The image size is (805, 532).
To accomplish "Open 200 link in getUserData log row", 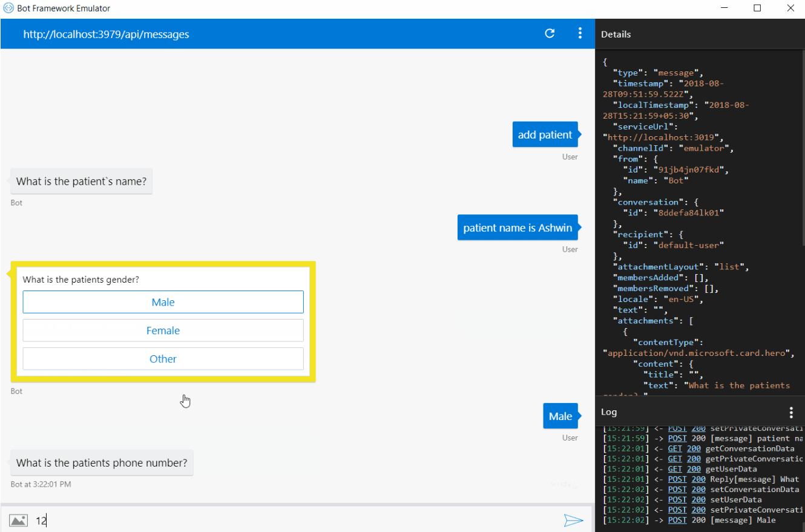I will (694, 469).
